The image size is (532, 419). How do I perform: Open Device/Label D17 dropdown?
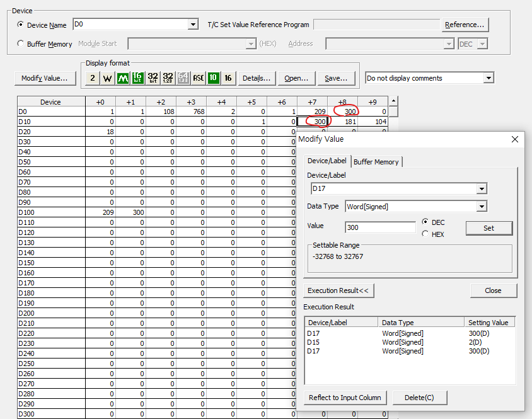coord(482,188)
